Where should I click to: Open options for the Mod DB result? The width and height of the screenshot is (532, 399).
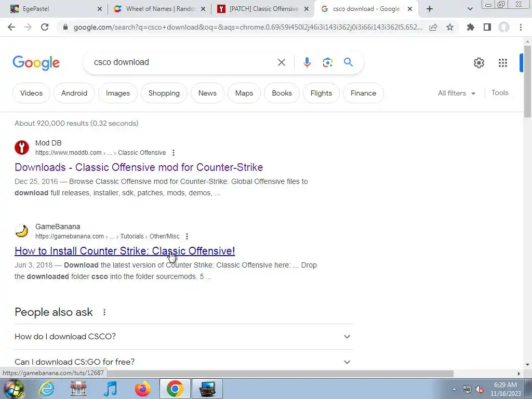[174, 153]
